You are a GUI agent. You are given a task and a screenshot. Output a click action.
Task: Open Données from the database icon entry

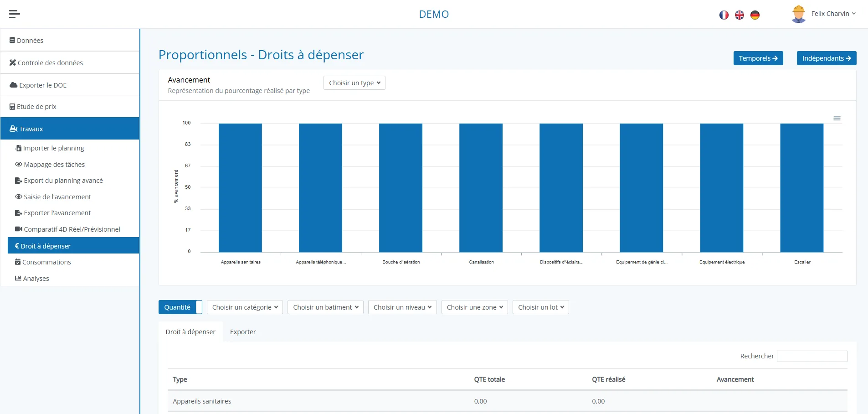pos(26,41)
